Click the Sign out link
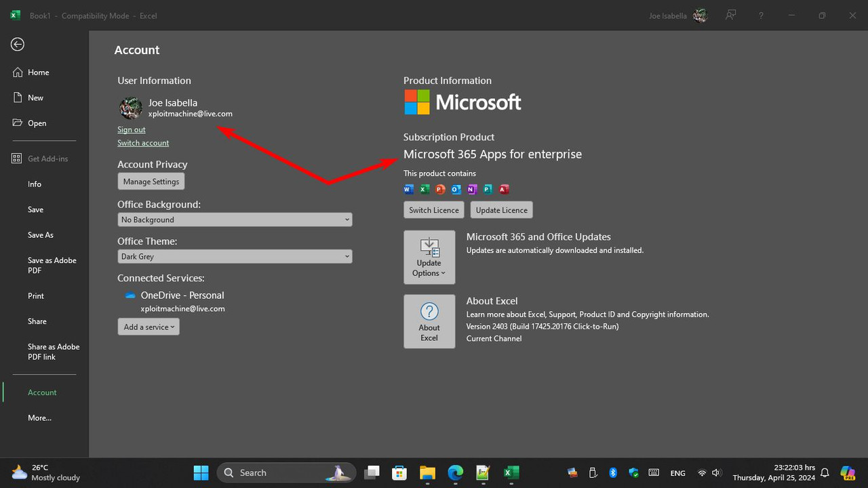 click(132, 129)
